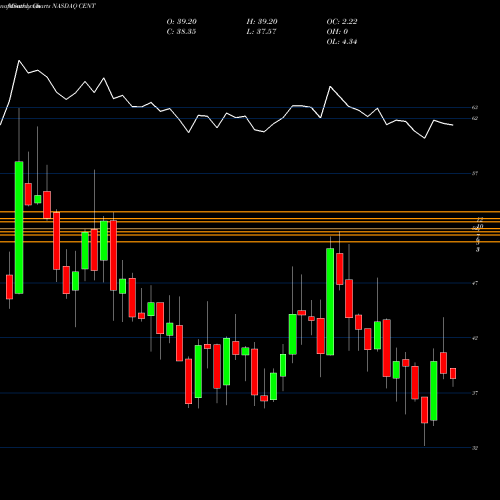This screenshot has height=500, width=500.
Task: Click the 'H: 39.20' high value
Action: coord(262,22)
